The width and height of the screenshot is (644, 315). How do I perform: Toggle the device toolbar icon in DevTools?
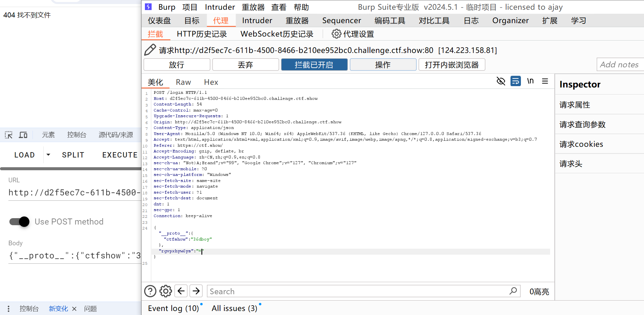23,135
